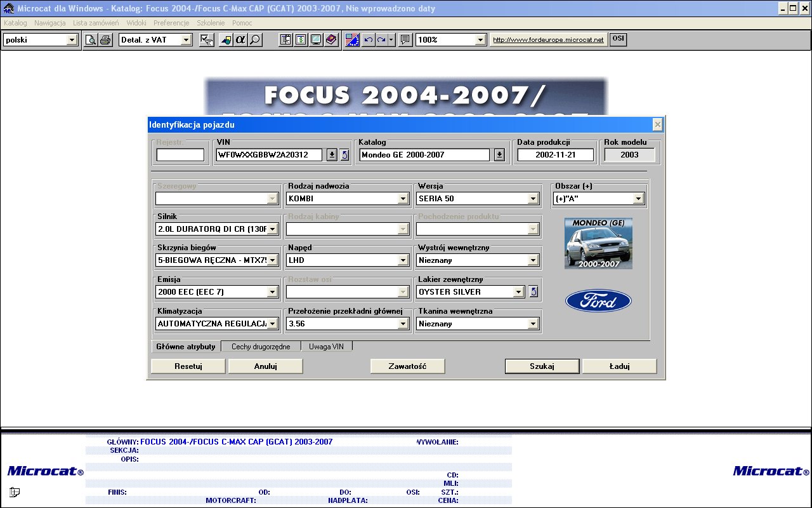Click the Rok modelu 2003 field
Image resolution: width=812 pixels, height=508 pixels.
tap(629, 155)
